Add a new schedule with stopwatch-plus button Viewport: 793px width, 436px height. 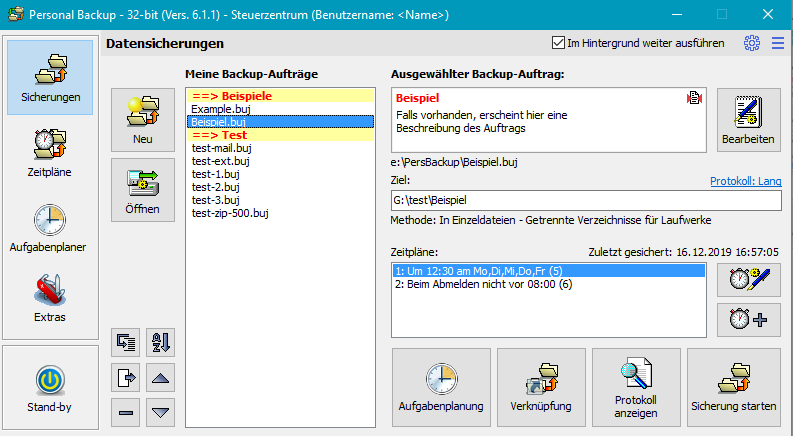[x=748, y=320]
